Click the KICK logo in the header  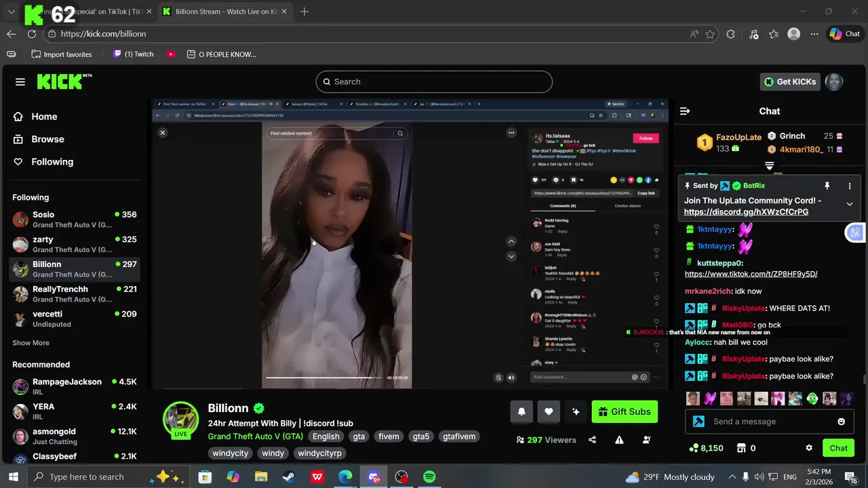64,81
